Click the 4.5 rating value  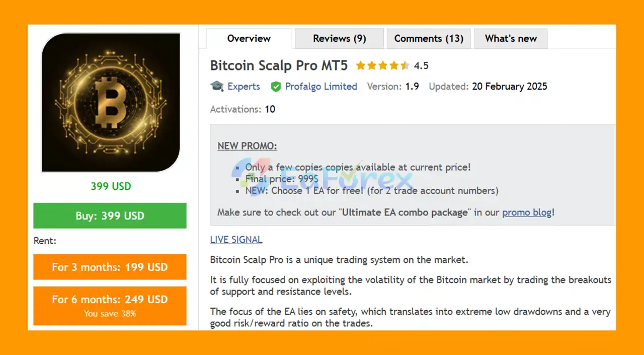point(421,65)
